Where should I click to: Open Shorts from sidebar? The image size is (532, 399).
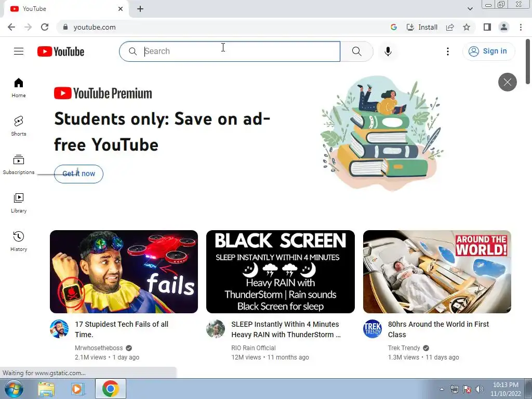point(19,126)
